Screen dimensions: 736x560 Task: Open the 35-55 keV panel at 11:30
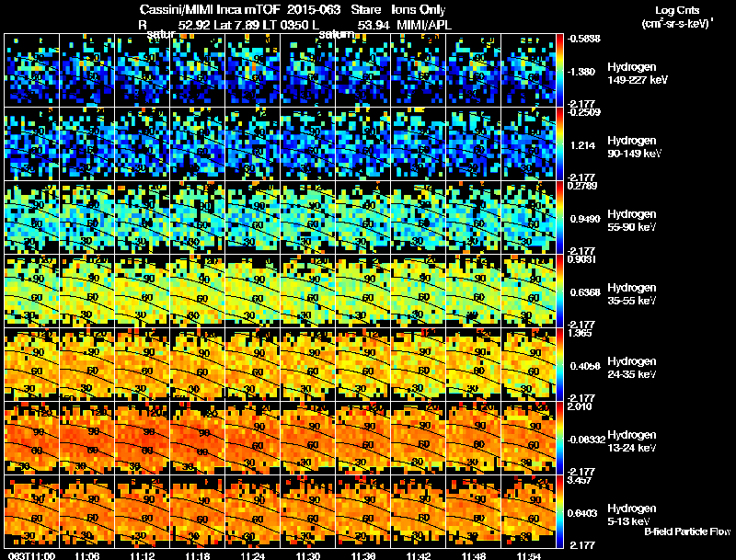coord(308,291)
